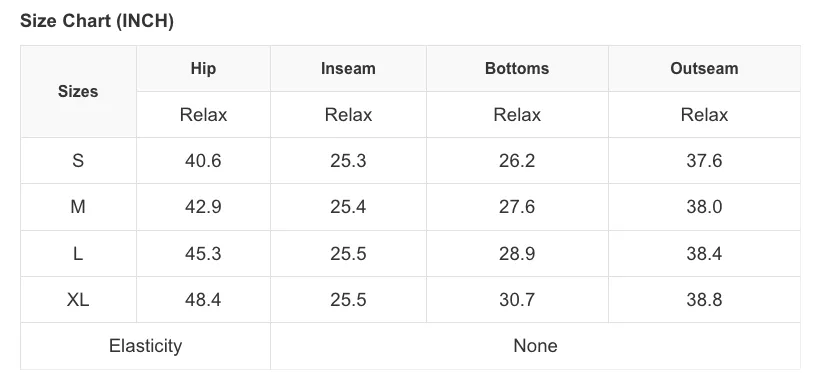Select the XL size row label
The image size is (824, 388).
coord(78,300)
